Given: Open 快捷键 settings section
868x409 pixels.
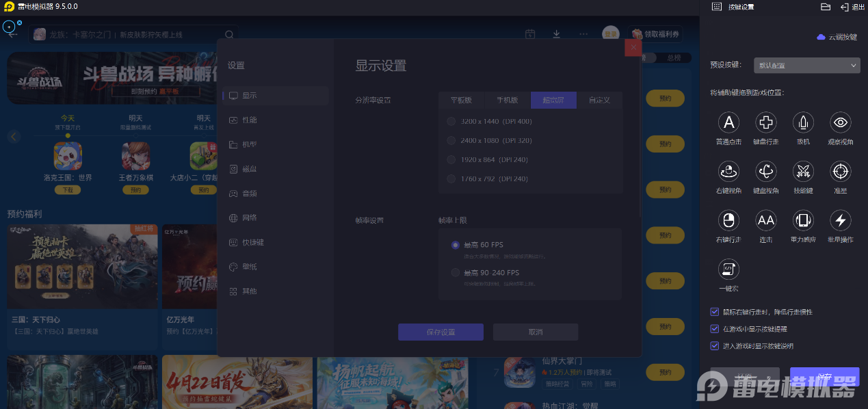Looking at the screenshot, I should tap(276, 242).
